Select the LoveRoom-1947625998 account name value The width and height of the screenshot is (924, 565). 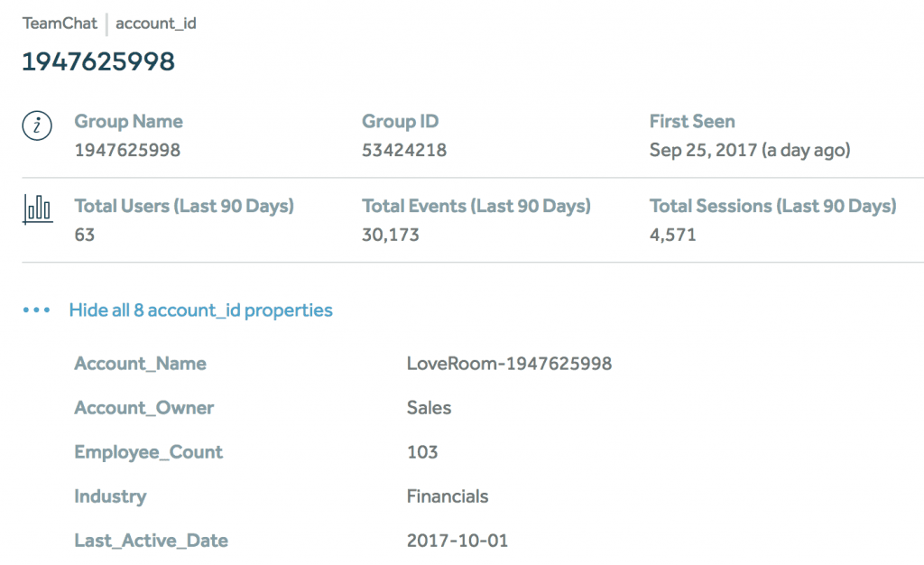(x=509, y=364)
